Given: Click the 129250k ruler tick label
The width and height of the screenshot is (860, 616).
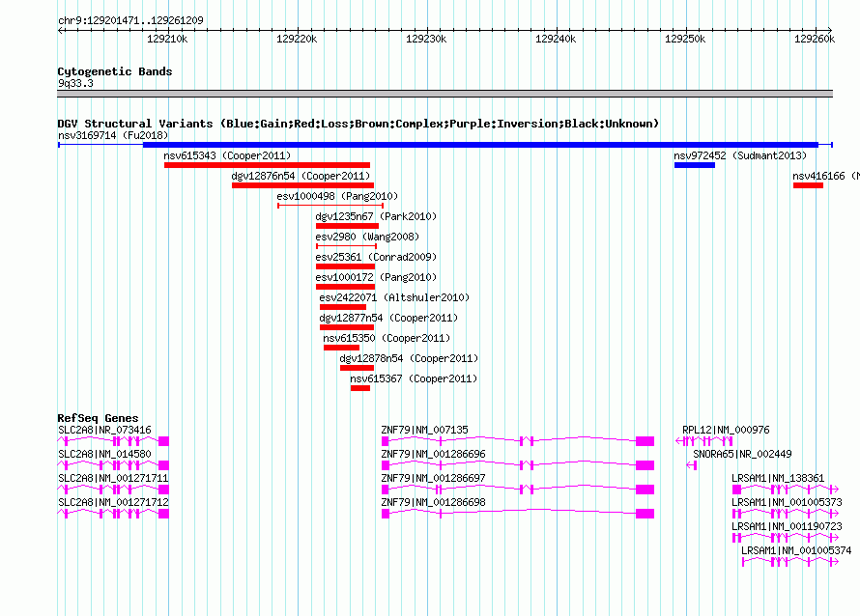Looking at the screenshot, I should tap(685, 39).
